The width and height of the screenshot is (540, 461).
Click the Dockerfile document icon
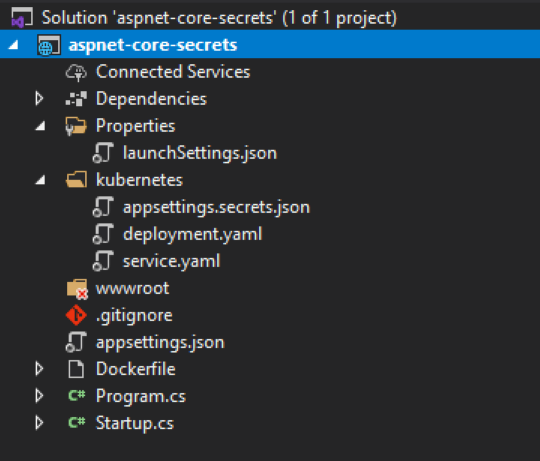[x=76, y=369]
